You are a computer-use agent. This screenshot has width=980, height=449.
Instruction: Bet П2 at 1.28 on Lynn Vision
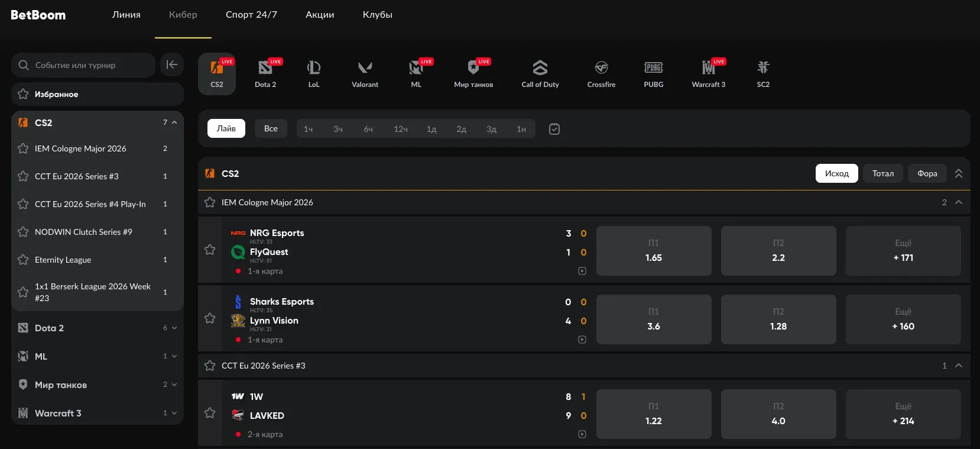(778, 319)
